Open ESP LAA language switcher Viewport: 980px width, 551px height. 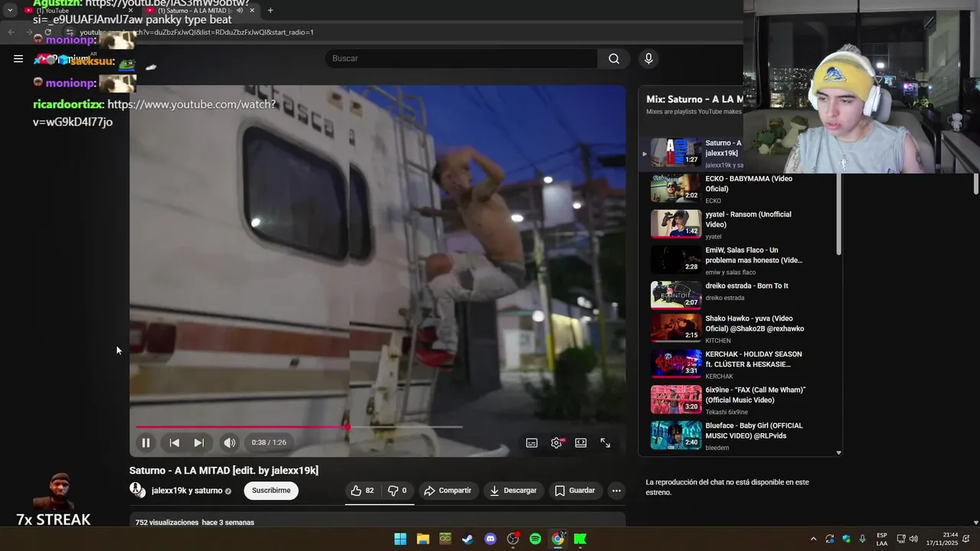pos(882,539)
